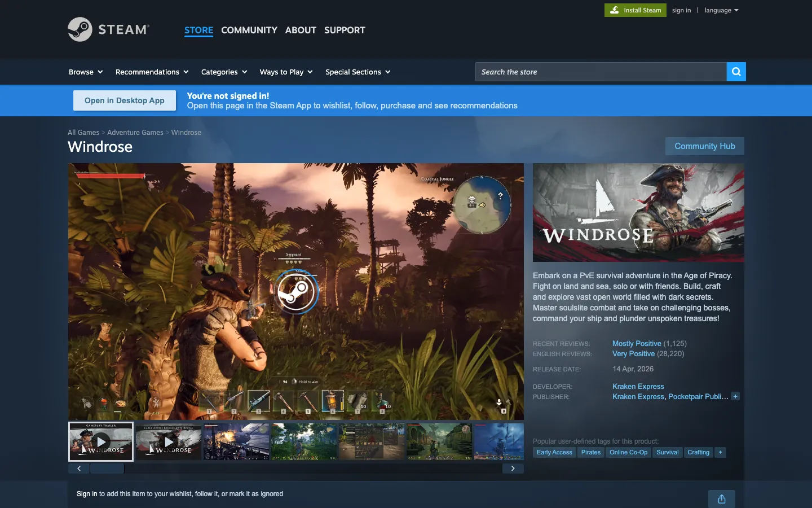
Task: Click the Adventure Games breadcrumb
Action: [135, 132]
